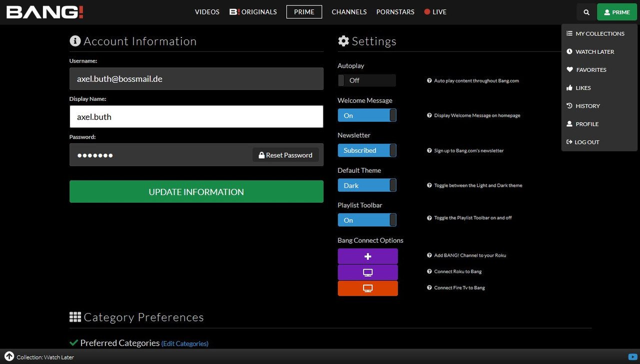Click the help icon beside Playlist Toolbar description

coord(429,218)
